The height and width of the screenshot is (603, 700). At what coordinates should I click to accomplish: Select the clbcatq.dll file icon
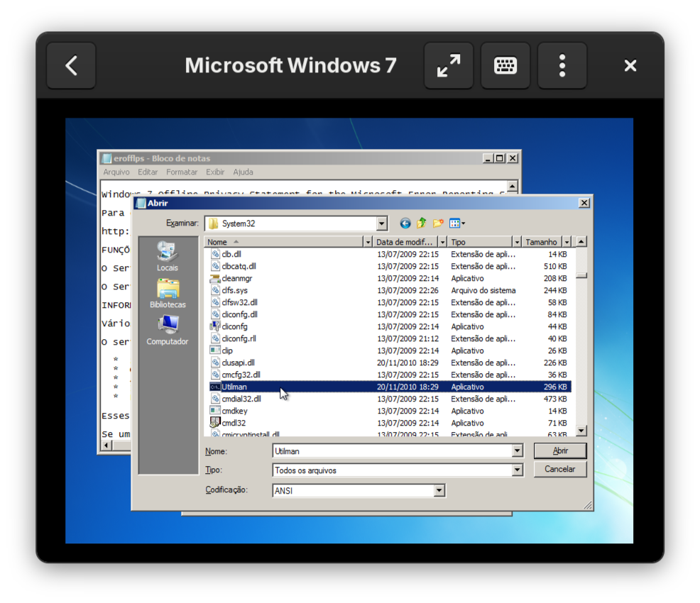point(215,266)
